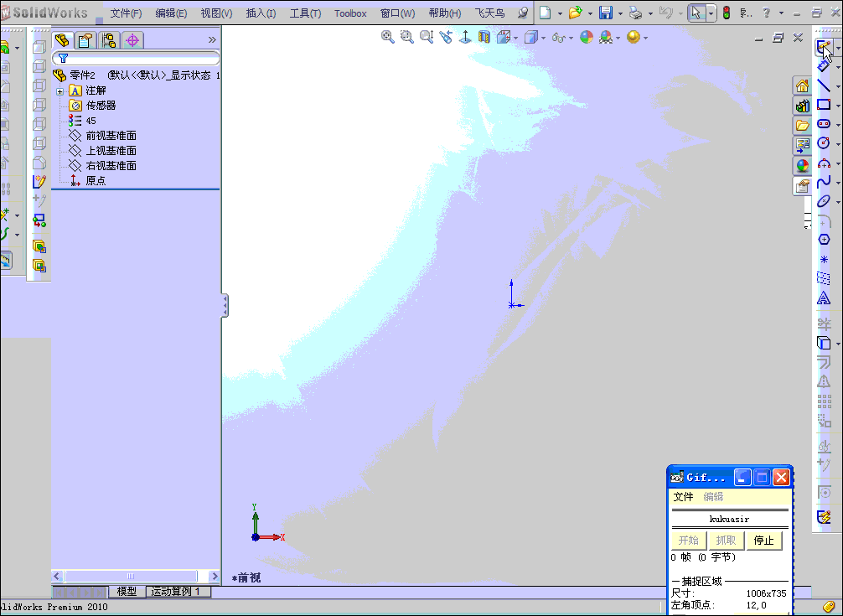This screenshot has width=843, height=616.
Task: Open the Toolbox menu
Action: (350, 13)
